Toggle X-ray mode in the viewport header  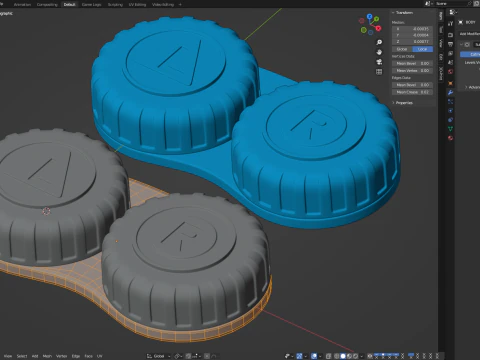(328, 356)
